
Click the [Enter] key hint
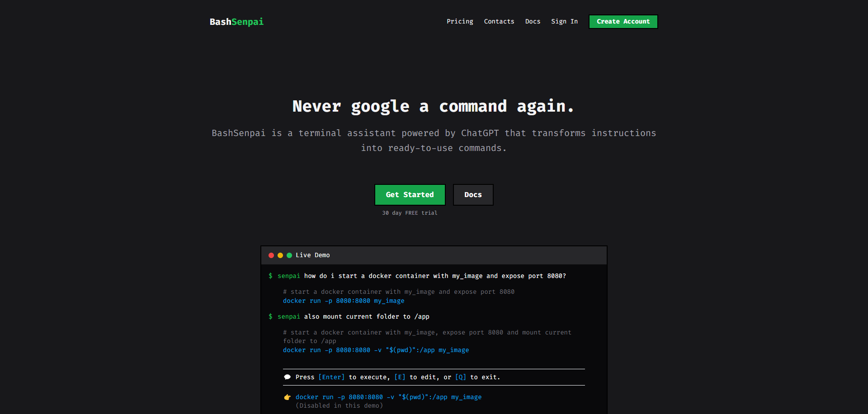(331, 377)
